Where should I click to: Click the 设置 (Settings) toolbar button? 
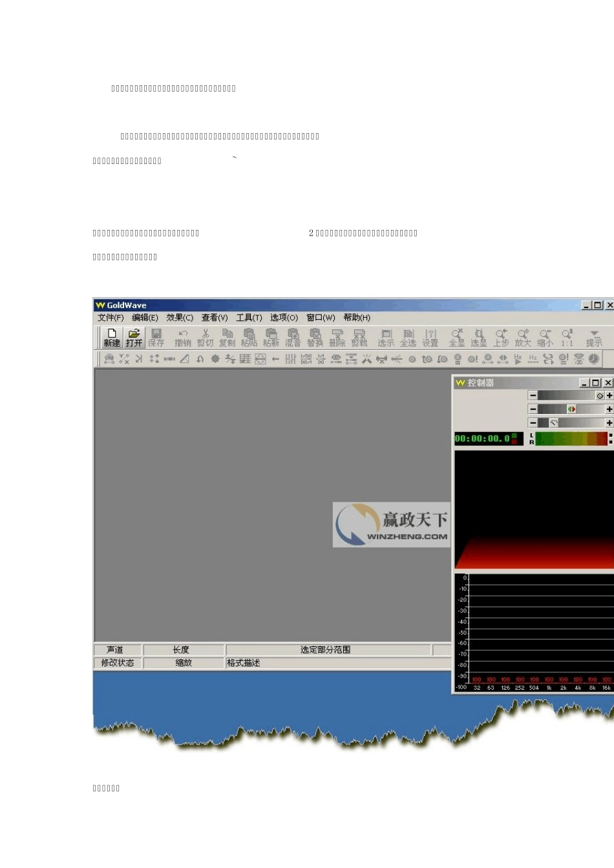(x=430, y=338)
